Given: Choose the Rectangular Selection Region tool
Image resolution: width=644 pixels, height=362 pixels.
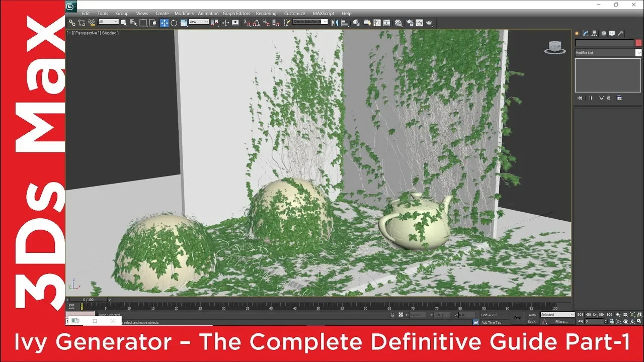Looking at the screenshot, I should pos(143,23).
